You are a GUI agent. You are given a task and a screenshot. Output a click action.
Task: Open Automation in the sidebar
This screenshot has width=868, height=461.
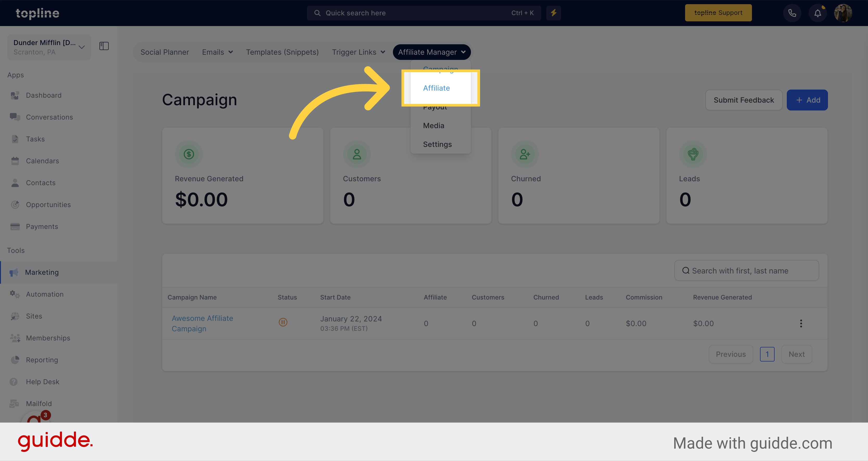[45, 294]
